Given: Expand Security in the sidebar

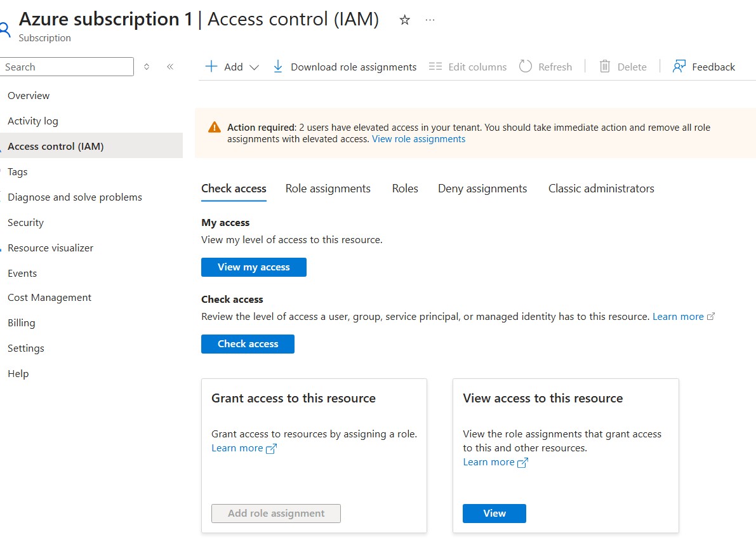Looking at the screenshot, I should point(25,222).
